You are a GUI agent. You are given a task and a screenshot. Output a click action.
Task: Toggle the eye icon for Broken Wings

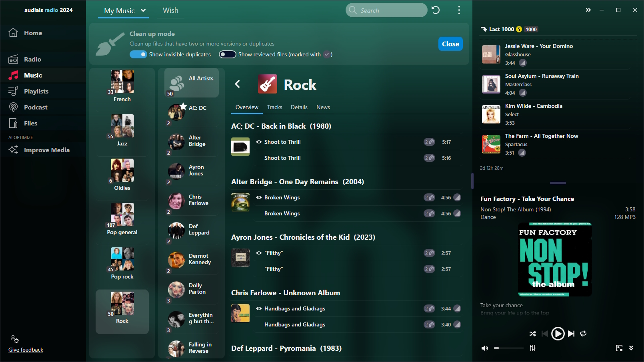(x=259, y=197)
